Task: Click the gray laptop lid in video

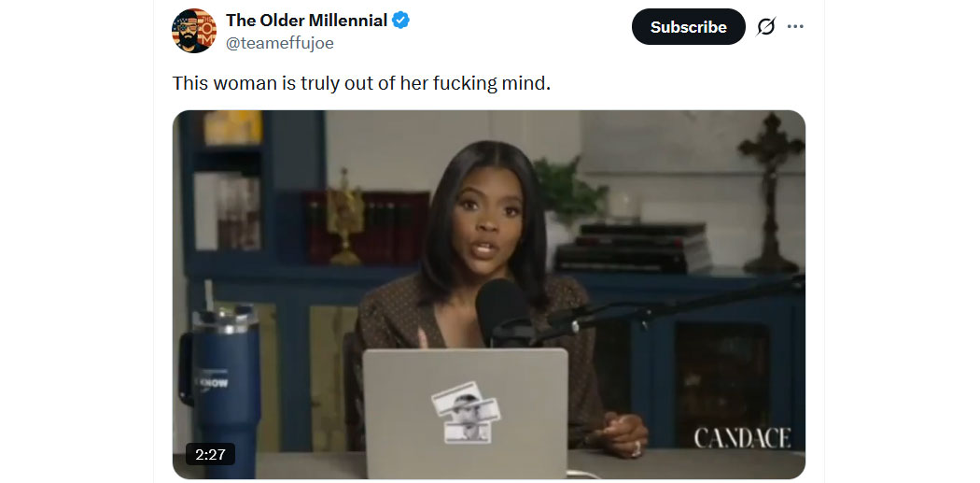Action: [465, 413]
